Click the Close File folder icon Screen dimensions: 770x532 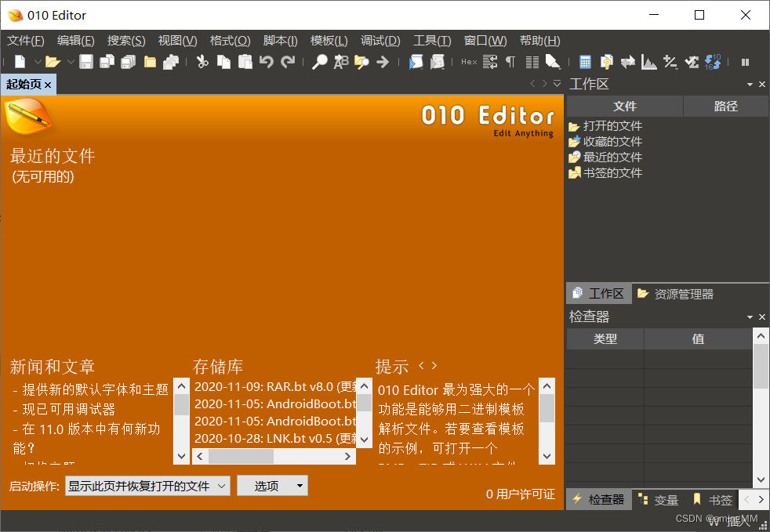(x=150, y=62)
